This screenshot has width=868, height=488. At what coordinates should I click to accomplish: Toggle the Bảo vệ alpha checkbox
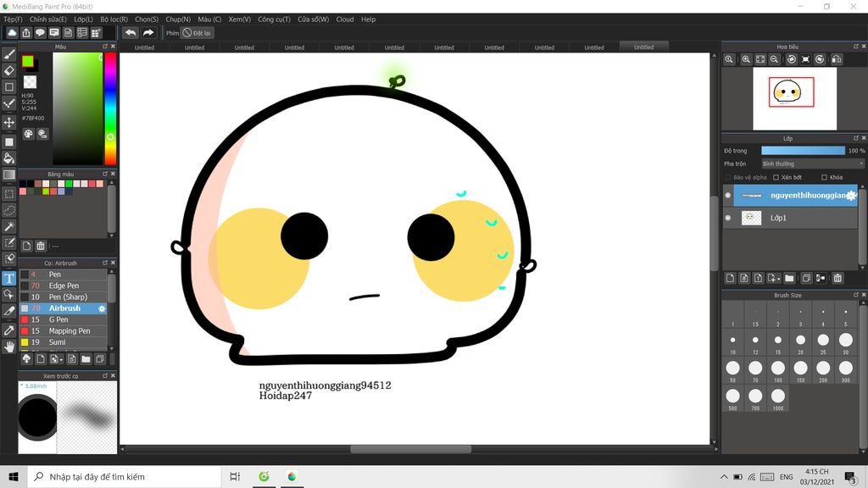tap(728, 178)
